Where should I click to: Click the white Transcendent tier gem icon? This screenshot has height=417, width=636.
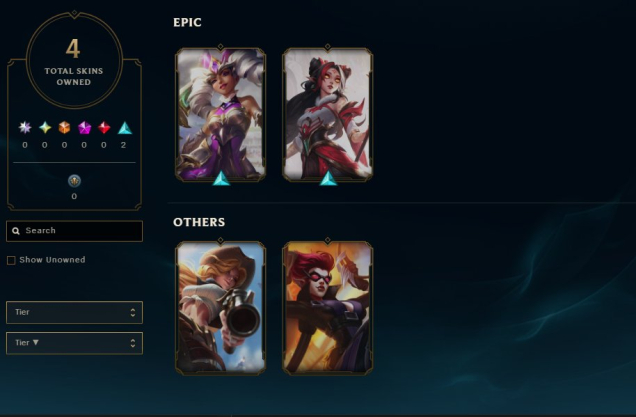pyautogui.click(x=25, y=128)
